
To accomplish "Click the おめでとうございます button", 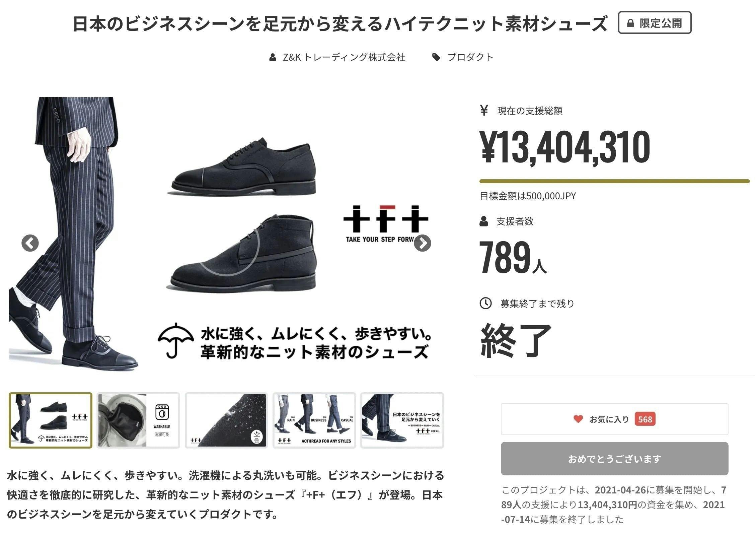I will 614,458.
